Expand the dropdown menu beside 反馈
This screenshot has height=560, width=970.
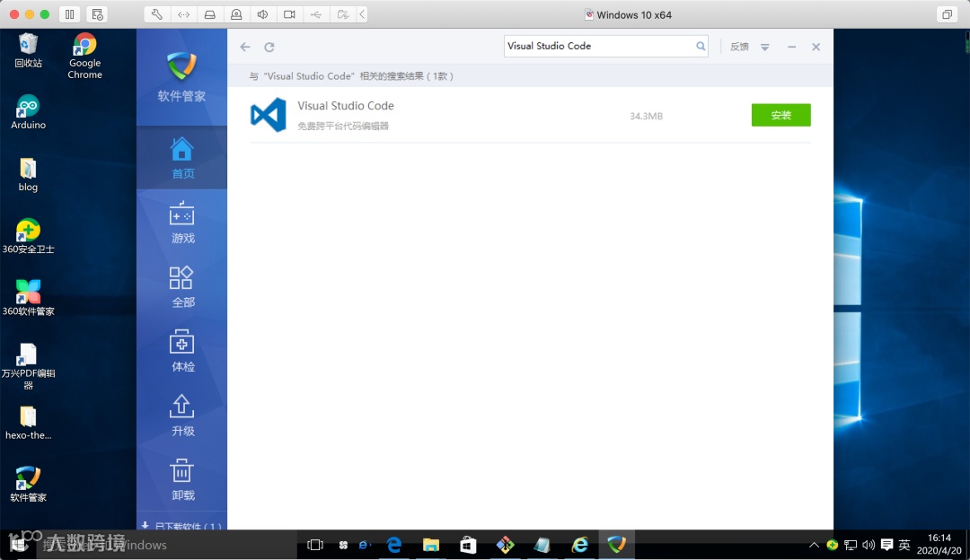pyautogui.click(x=765, y=47)
